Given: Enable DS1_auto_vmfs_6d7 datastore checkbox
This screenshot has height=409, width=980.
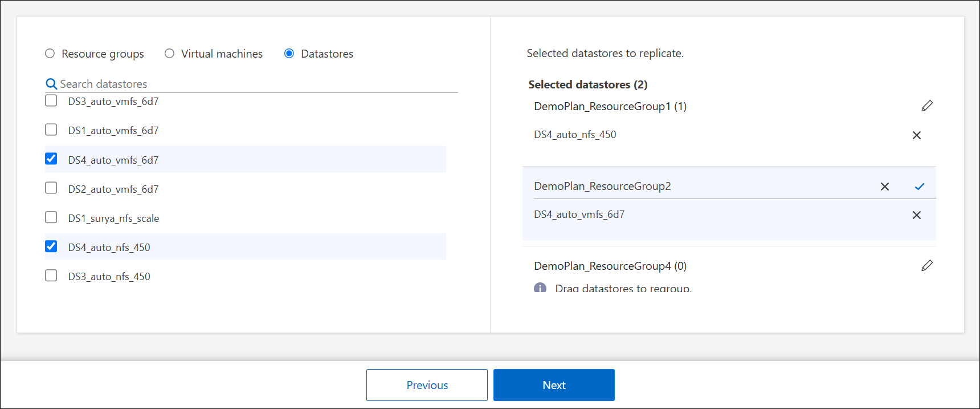Looking at the screenshot, I should [51, 130].
